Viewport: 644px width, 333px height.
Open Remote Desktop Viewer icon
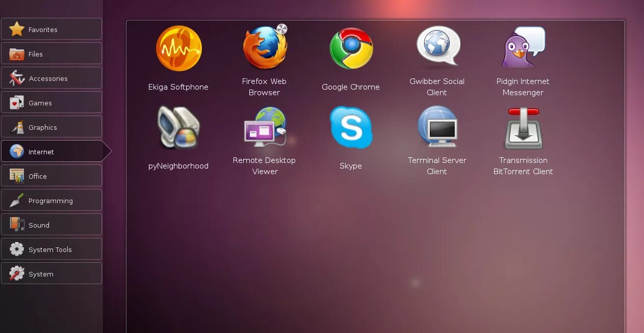click(265, 127)
